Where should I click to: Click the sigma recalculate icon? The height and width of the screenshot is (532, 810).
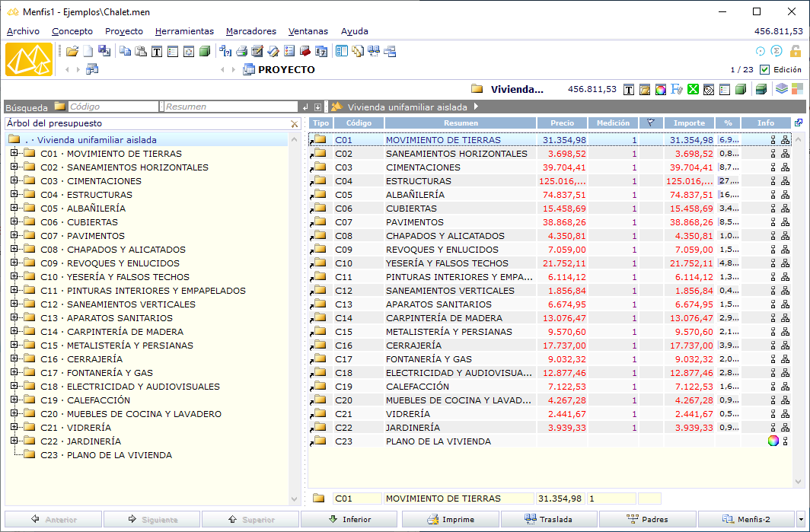[777, 51]
